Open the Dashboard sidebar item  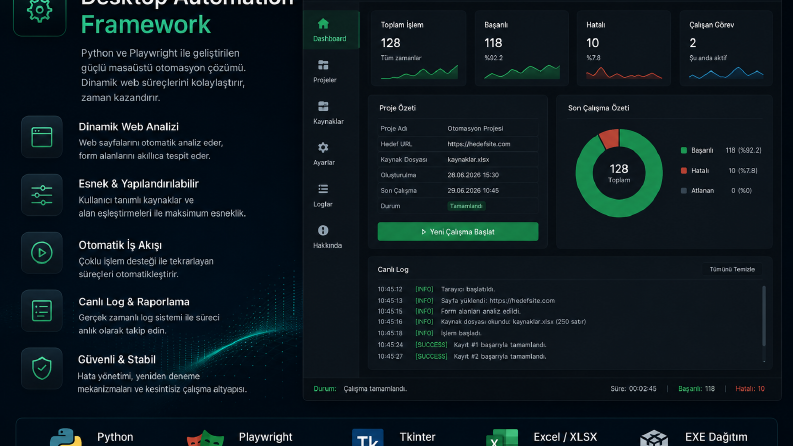point(330,30)
